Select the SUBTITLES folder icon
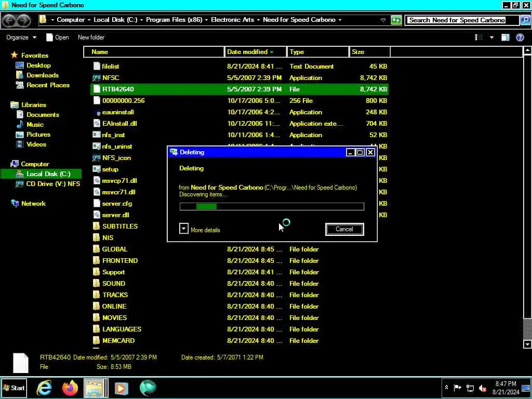This screenshot has height=399, width=532. click(97, 227)
